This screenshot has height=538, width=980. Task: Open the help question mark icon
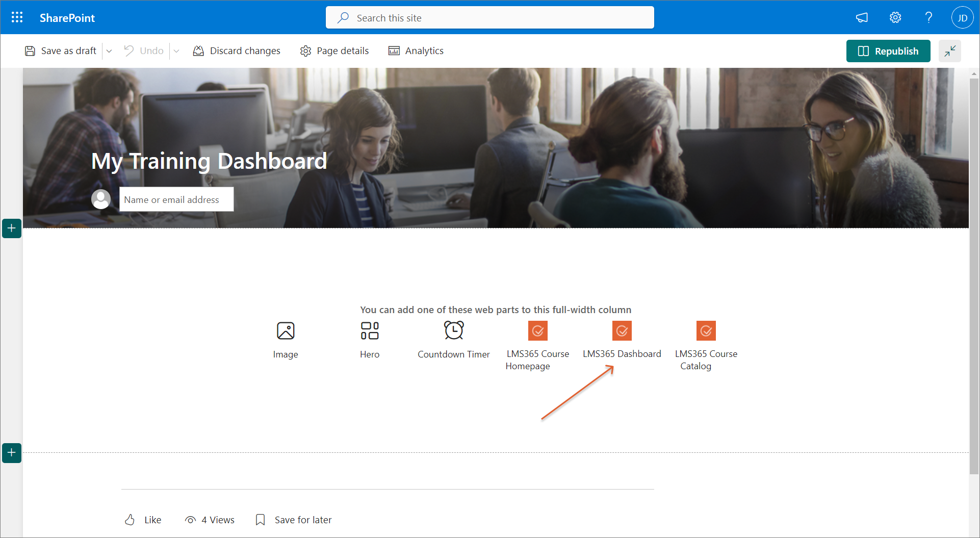click(929, 18)
